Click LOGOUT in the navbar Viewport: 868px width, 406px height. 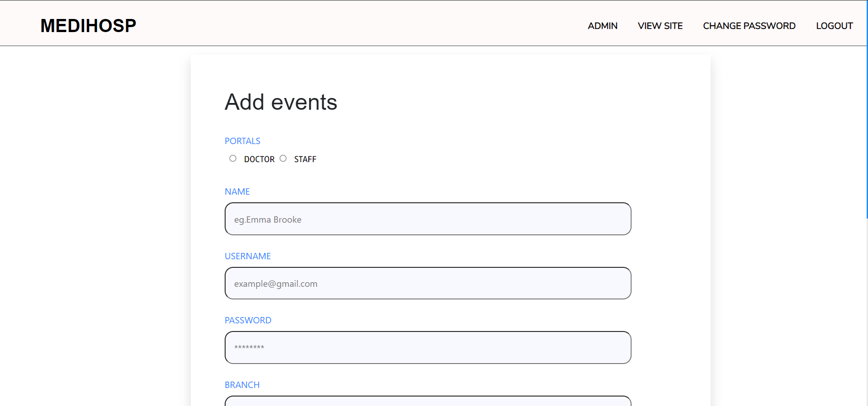pyautogui.click(x=834, y=26)
